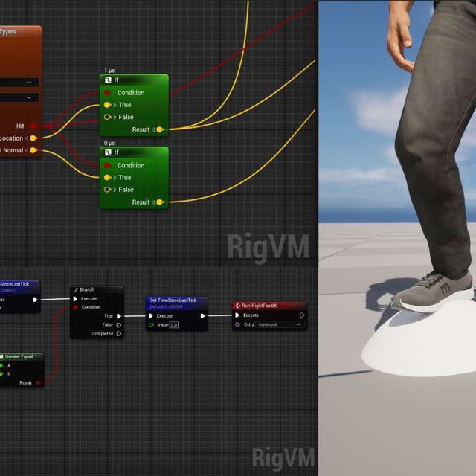Expand the Normal pin arrow
The image size is (476, 476).
coord(27,150)
